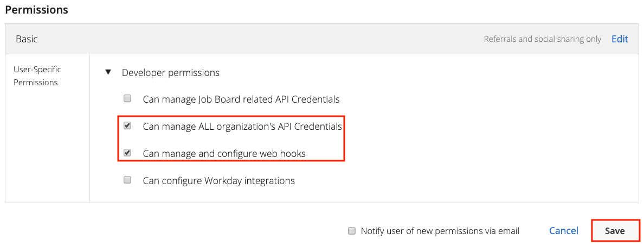
Task: Enable the Workday integrations checkbox
Action: tap(127, 180)
